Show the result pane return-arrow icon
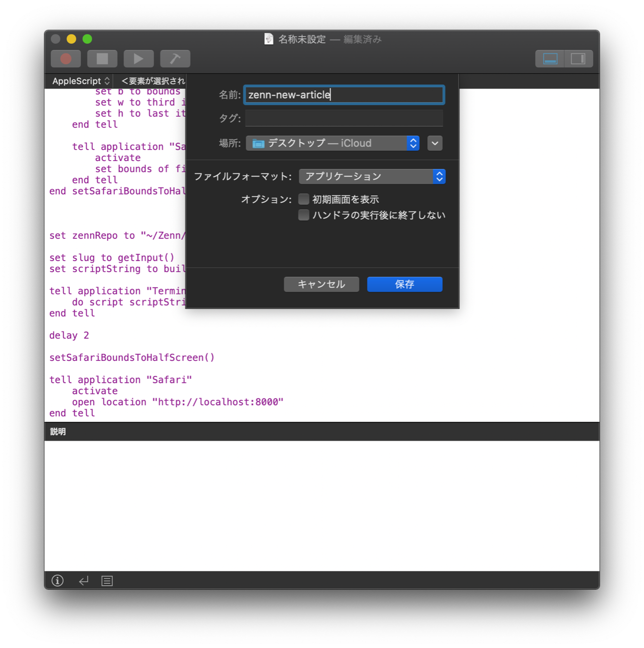 tap(83, 581)
